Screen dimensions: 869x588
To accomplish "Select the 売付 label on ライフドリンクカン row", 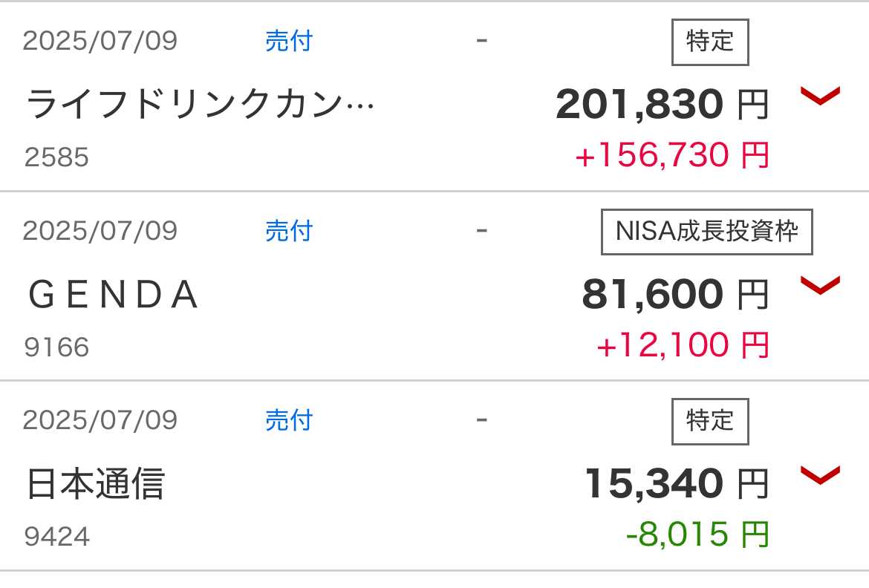I will (x=289, y=41).
